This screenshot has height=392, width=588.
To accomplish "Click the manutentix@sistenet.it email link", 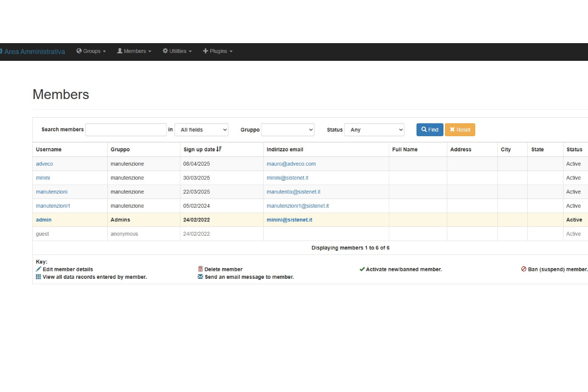I will (x=294, y=192).
